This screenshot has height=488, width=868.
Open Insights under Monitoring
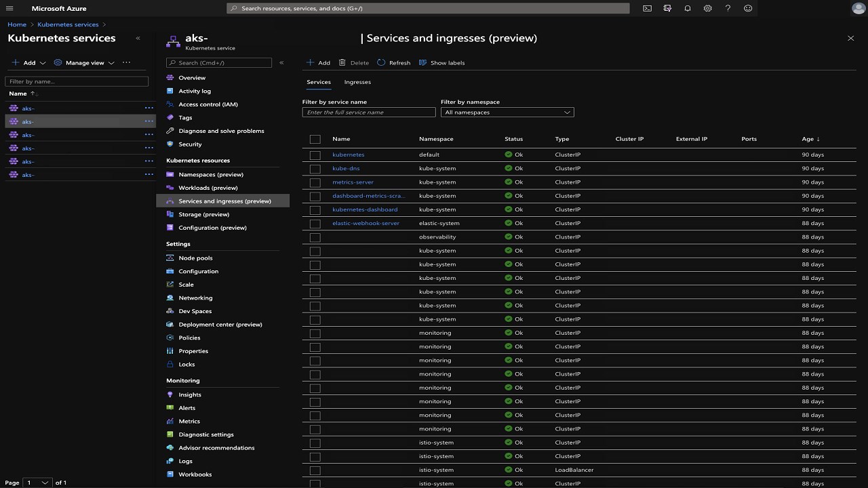click(x=190, y=394)
